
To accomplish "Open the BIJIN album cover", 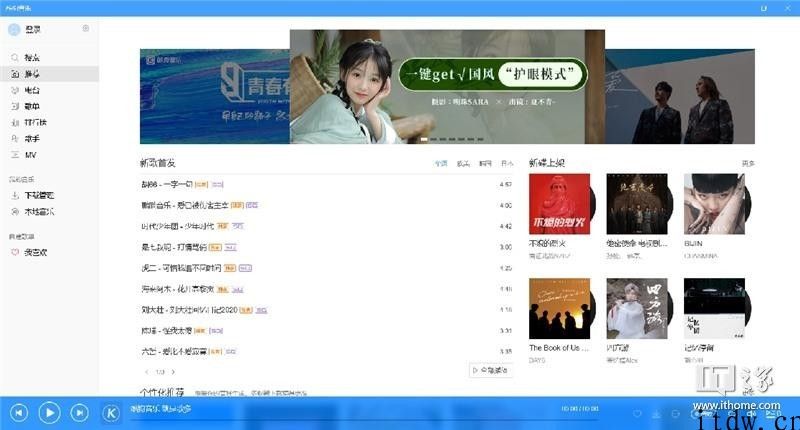I will 714,204.
